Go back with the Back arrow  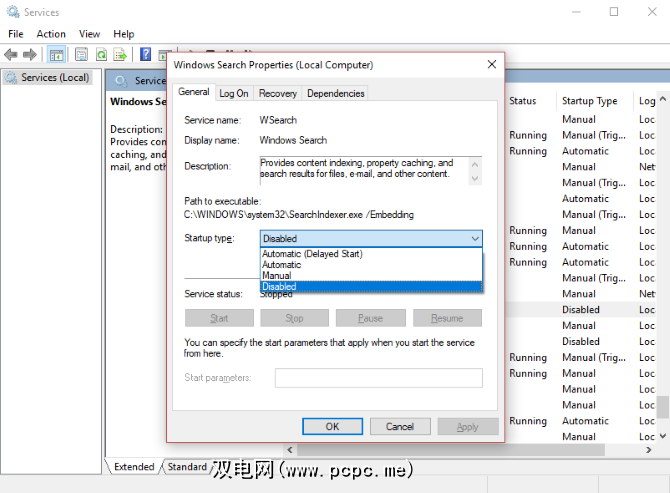tap(10, 55)
